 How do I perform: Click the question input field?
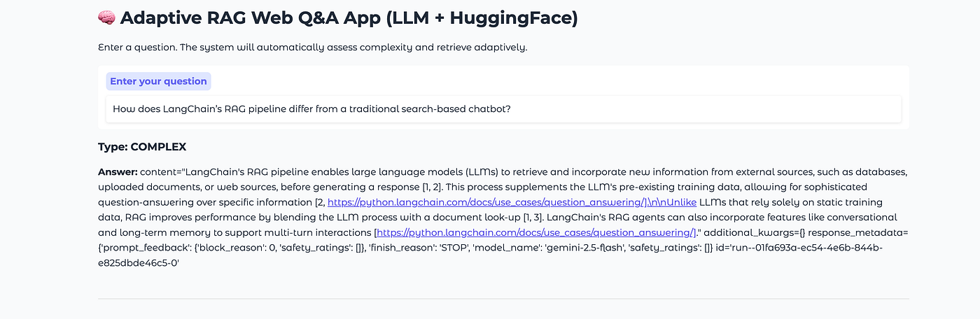[x=503, y=109]
